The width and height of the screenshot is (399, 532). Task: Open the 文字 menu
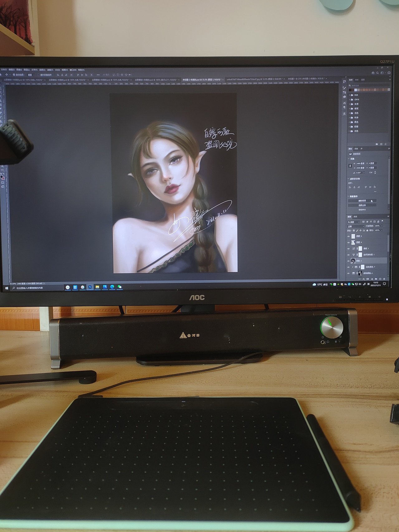point(34,70)
